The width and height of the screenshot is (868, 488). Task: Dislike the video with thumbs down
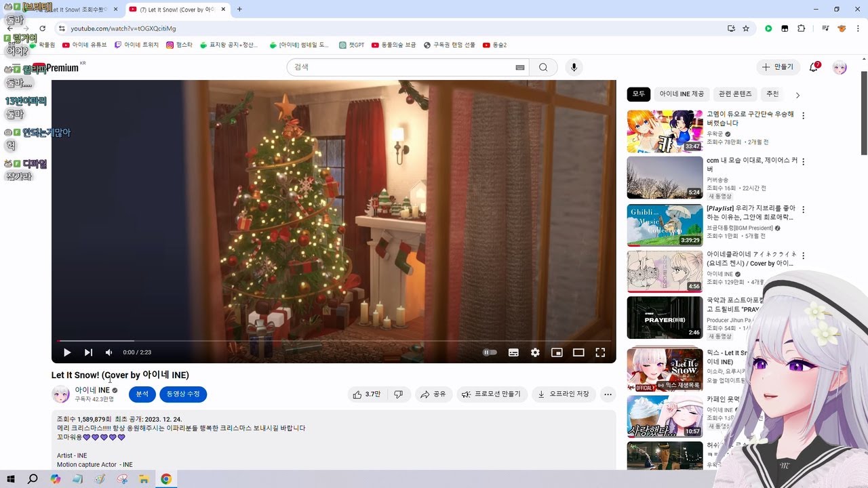[399, 394]
